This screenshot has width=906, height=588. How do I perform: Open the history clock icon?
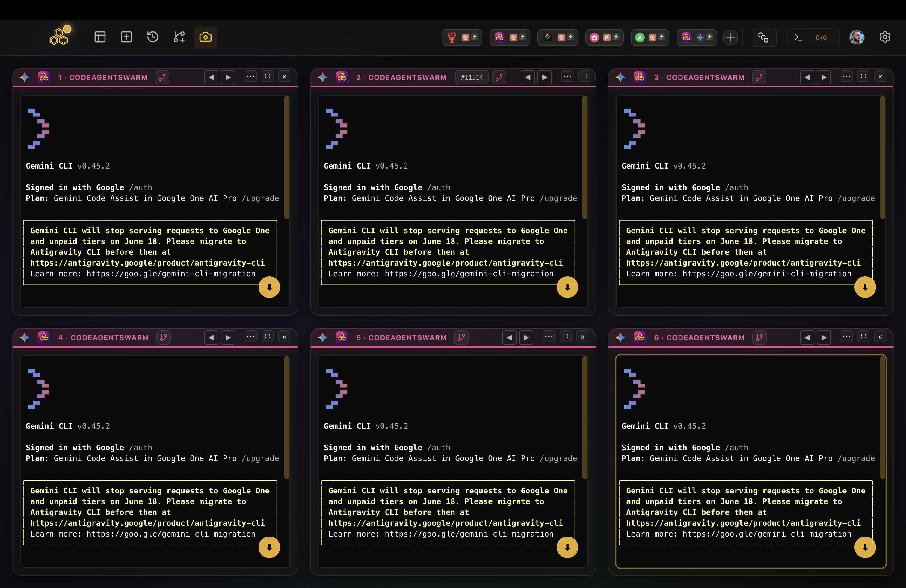click(x=153, y=37)
